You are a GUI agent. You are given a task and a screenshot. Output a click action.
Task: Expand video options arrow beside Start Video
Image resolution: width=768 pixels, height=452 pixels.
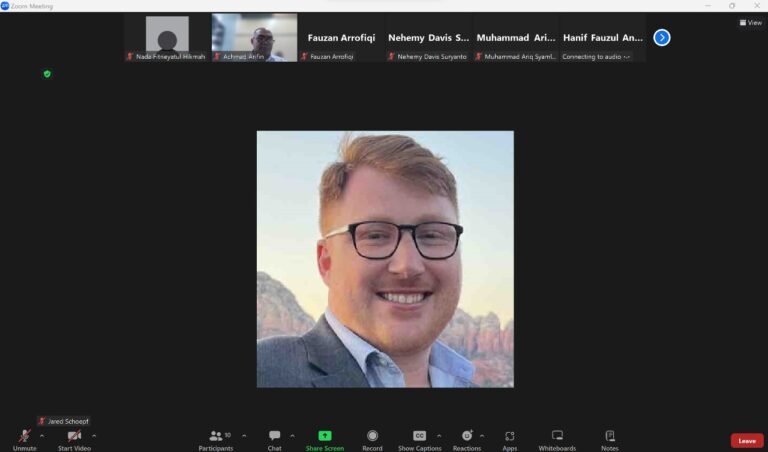tap(94, 435)
